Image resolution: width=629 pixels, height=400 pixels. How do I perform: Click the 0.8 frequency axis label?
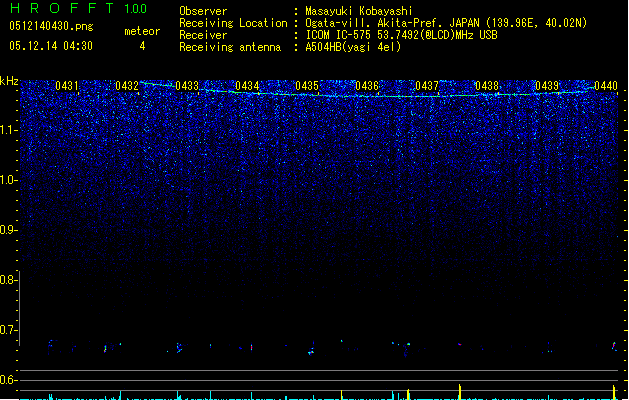[8, 280]
